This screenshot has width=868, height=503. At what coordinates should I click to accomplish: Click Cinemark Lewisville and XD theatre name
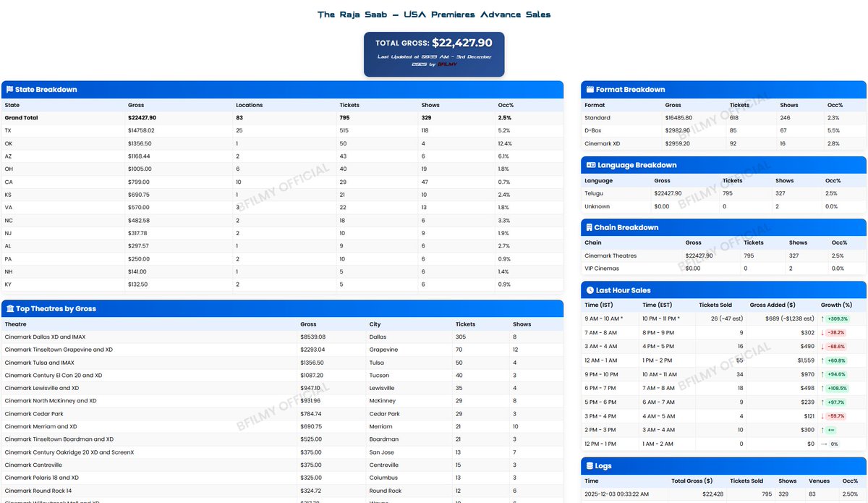pos(42,389)
